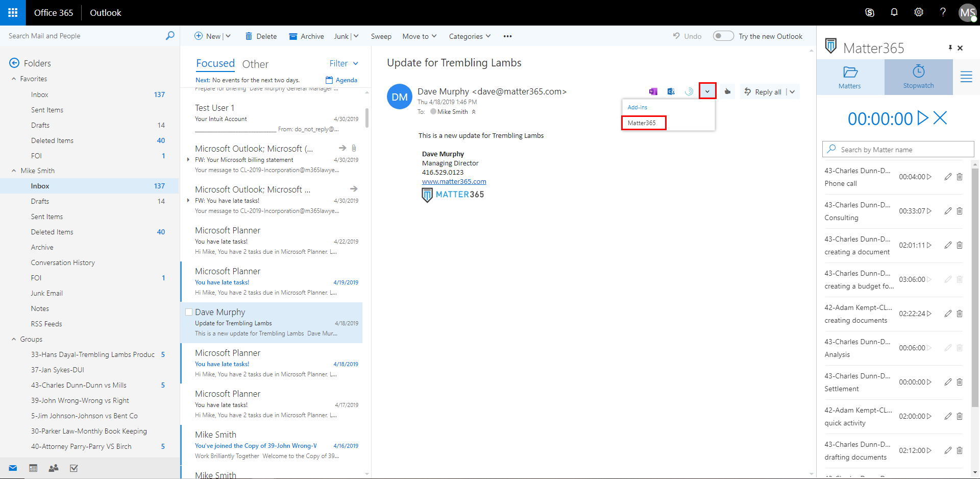The image size is (980, 479).
Task: Open the Junk dropdown arrow
Action: (356, 36)
